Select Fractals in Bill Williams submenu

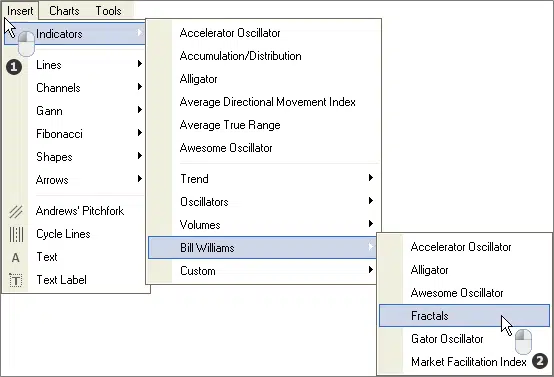pos(464,316)
